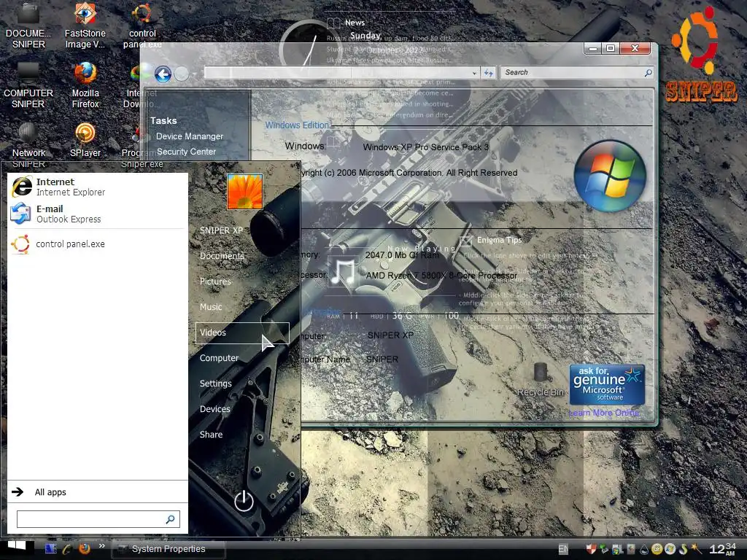The image size is (747, 560).
Task: Click second quick launch icon on taskbar
Action: (x=67, y=549)
